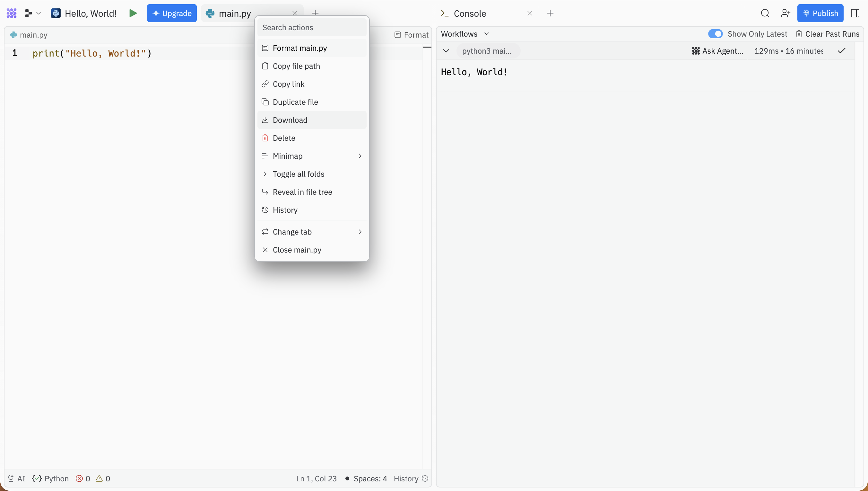
Task: Click the green Run play button
Action: click(x=133, y=13)
